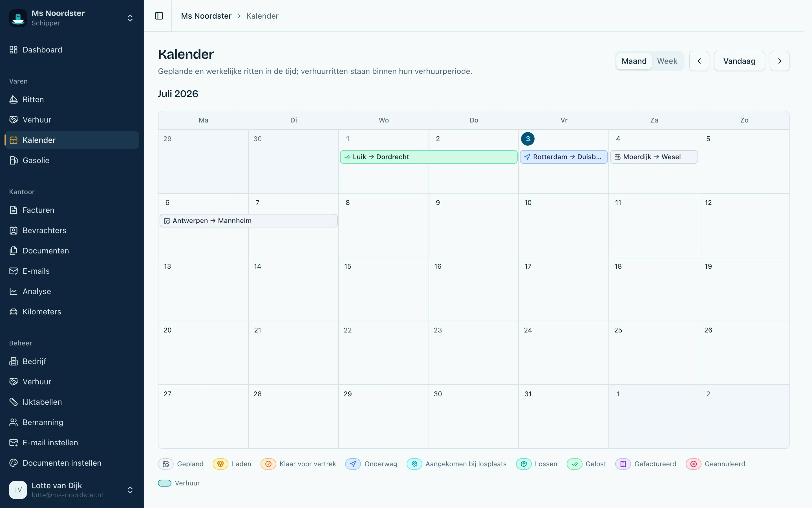Click the Ms Noordster breadcrumb link

click(x=206, y=16)
